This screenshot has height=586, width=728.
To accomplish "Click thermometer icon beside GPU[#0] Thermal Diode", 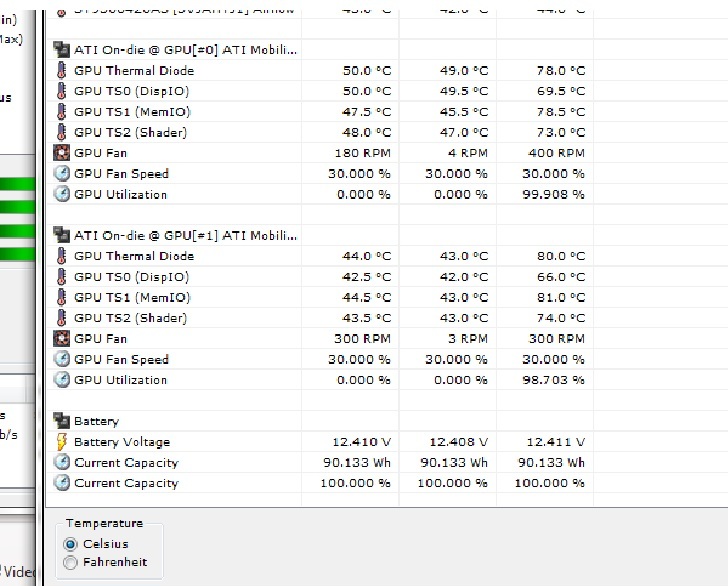I will click(x=61, y=70).
